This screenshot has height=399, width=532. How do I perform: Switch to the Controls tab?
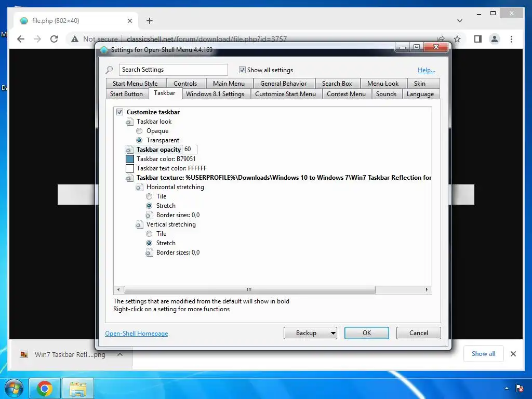point(185,84)
